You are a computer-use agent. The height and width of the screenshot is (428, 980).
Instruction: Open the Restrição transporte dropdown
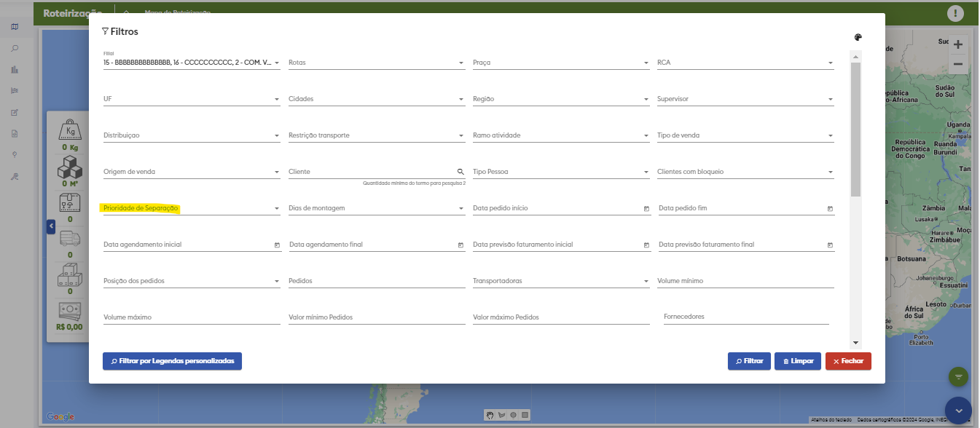(x=376, y=135)
